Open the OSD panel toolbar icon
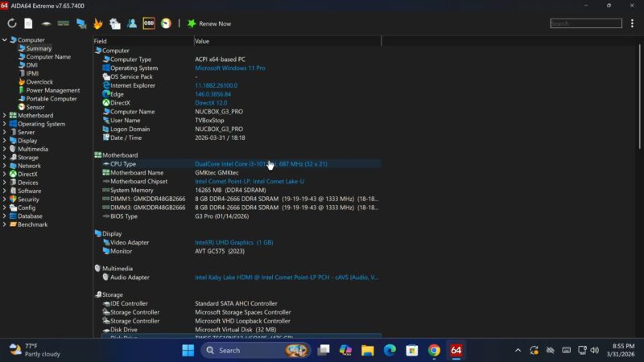 (149, 23)
